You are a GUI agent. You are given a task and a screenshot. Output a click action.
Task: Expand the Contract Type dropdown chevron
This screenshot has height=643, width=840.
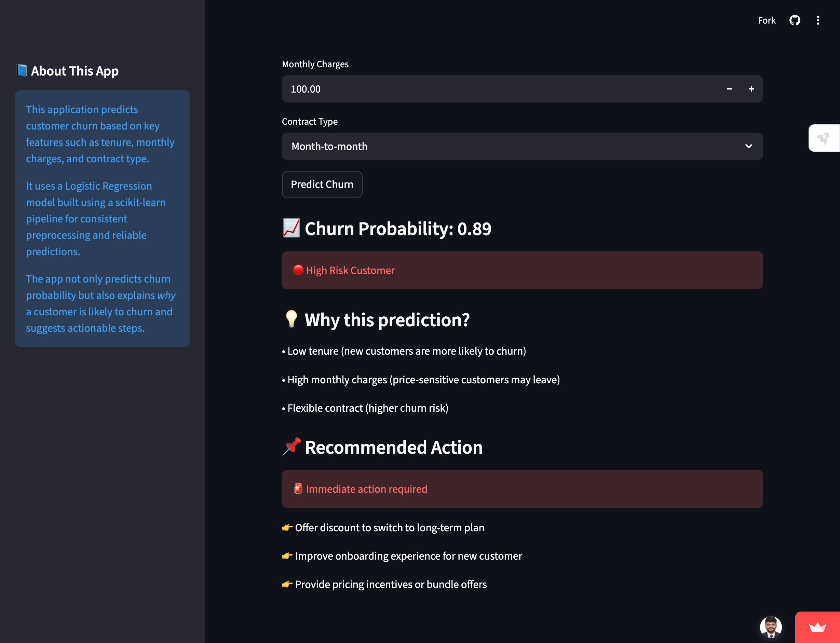pos(748,146)
